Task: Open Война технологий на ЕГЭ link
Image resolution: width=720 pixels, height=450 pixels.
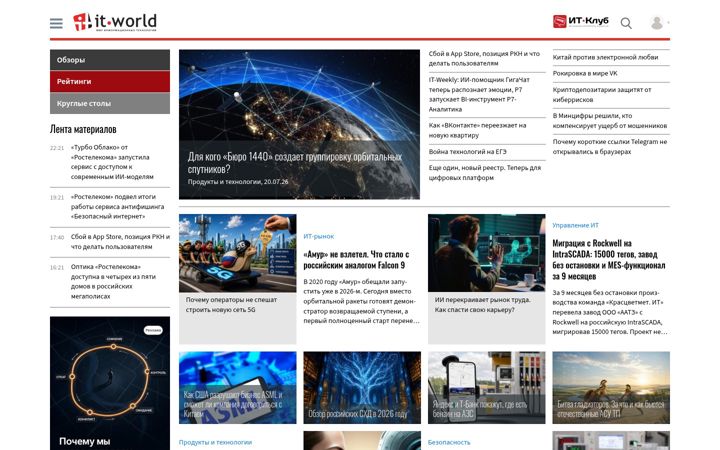Action: click(x=467, y=152)
